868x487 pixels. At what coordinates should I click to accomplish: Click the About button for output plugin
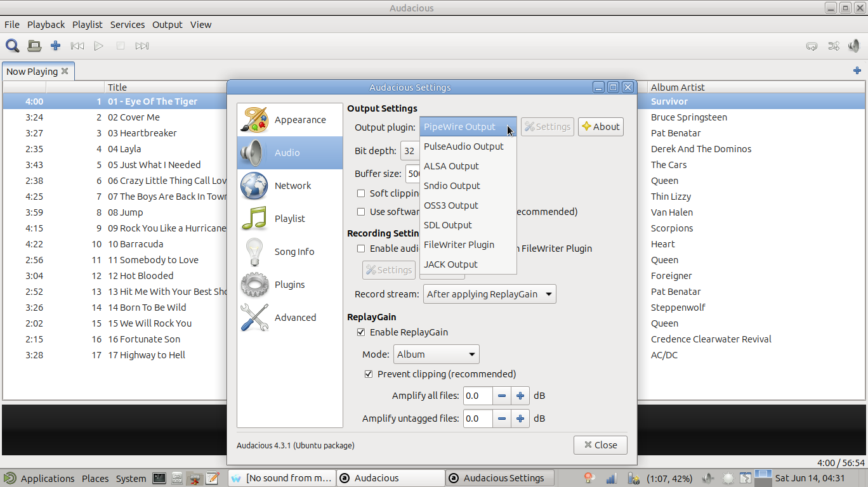(600, 127)
